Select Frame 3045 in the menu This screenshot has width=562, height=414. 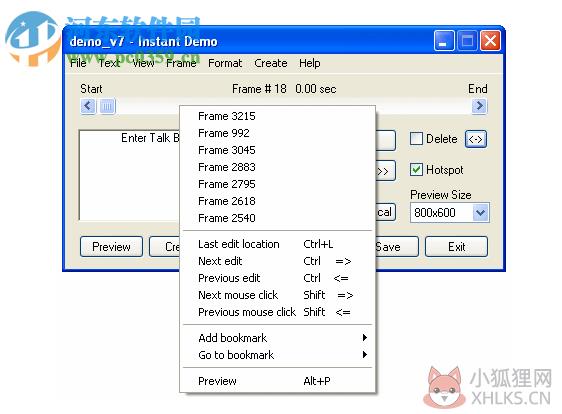277,150
